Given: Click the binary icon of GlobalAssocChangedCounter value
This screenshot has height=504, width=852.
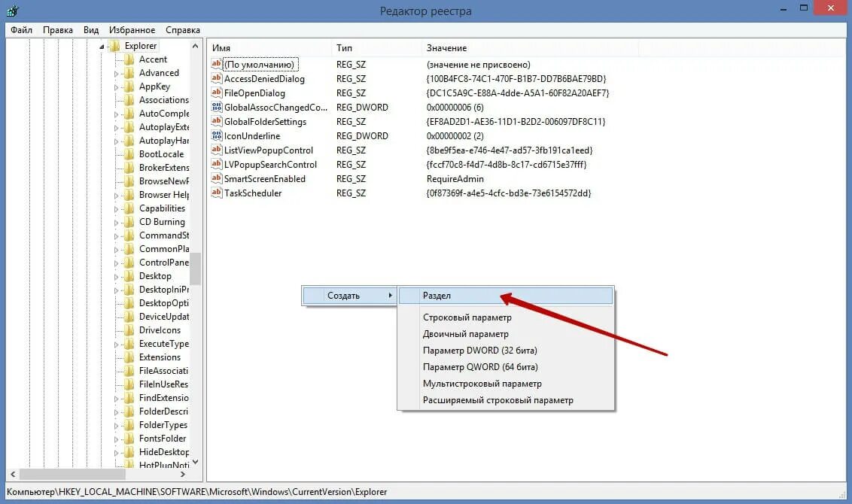Looking at the screenshot, I should [216, 107].
